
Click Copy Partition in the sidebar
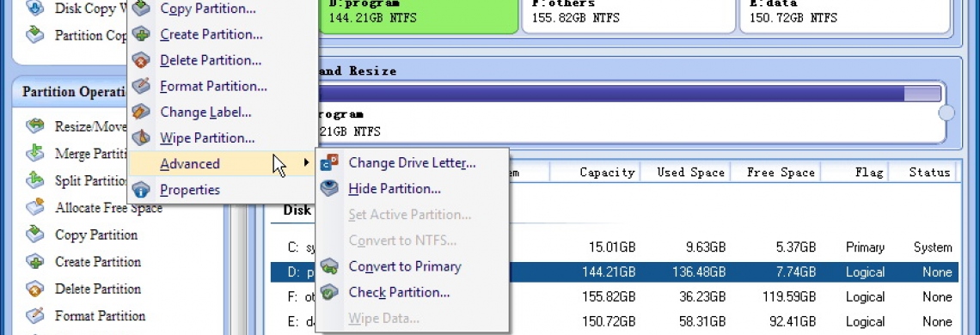(x=96, y=235)
